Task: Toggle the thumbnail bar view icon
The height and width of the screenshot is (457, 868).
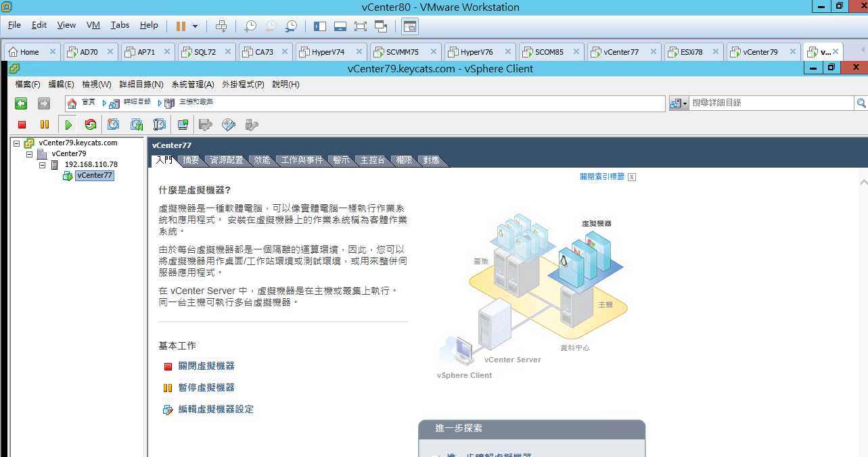Action: (x=340, y=26)
